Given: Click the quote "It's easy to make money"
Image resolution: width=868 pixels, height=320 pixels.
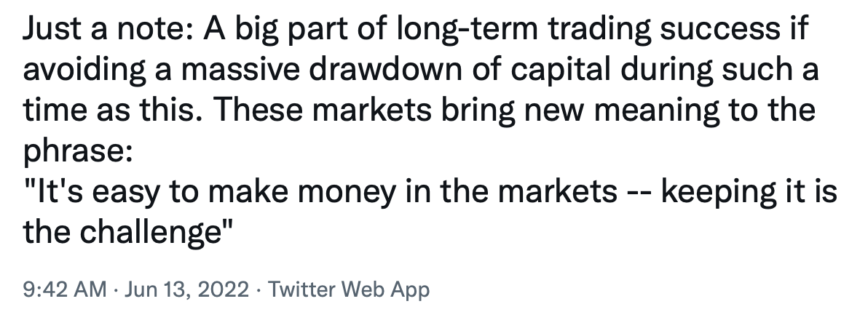Looking at the screenshot, I should [210, 192].
